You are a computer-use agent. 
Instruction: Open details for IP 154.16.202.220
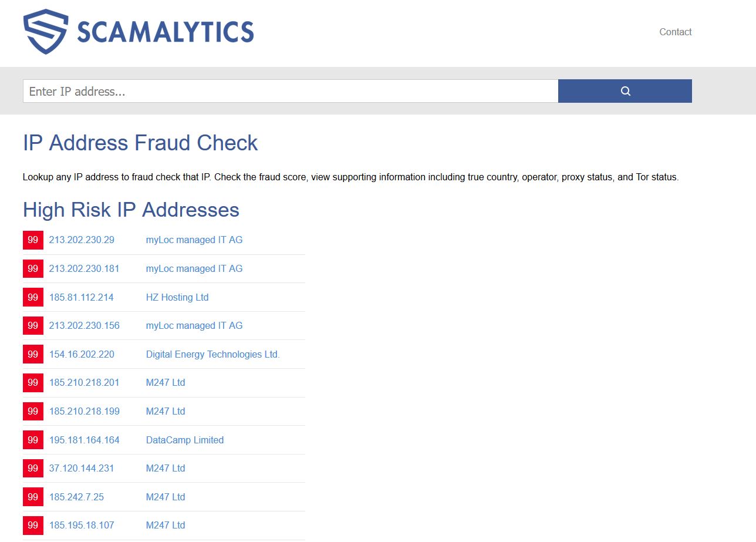pos(82,354)
